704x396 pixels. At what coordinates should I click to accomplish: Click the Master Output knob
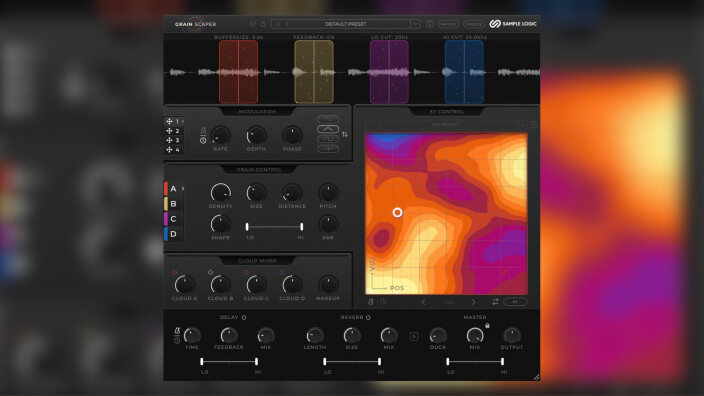[511, 335]
